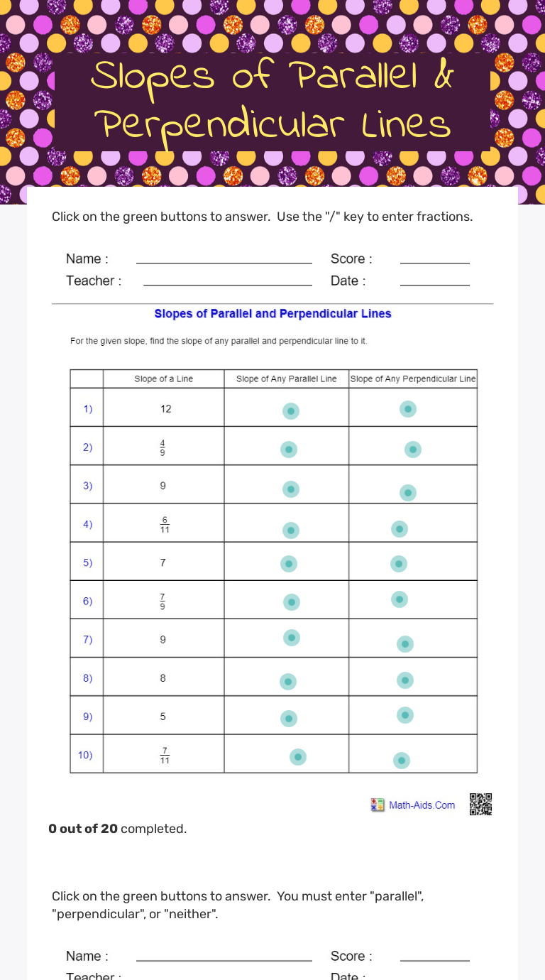Screen dimensions: 545x980
Task: Answer perpendicular slope for slope 7/11
Action: (x=402, y=761)
